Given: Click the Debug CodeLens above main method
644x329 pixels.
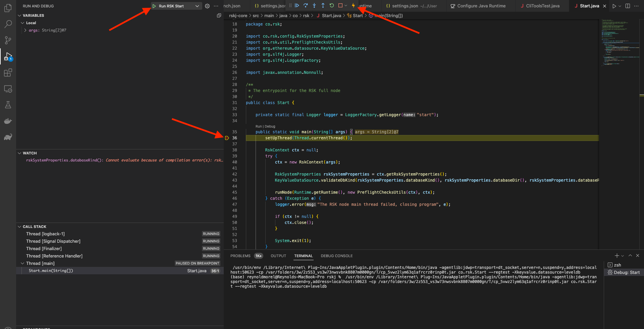Looking at the screenshot, I should point(270,127).
